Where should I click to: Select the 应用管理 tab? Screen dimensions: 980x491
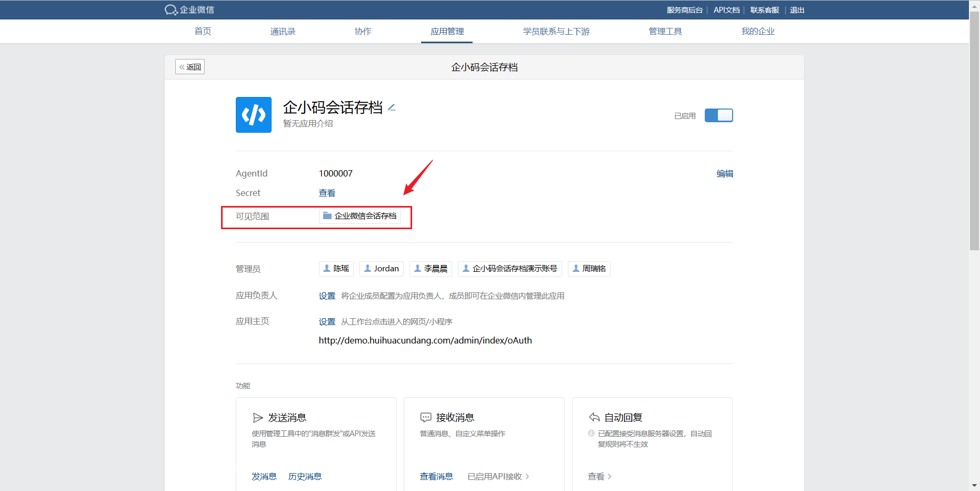tap(447, 31)
